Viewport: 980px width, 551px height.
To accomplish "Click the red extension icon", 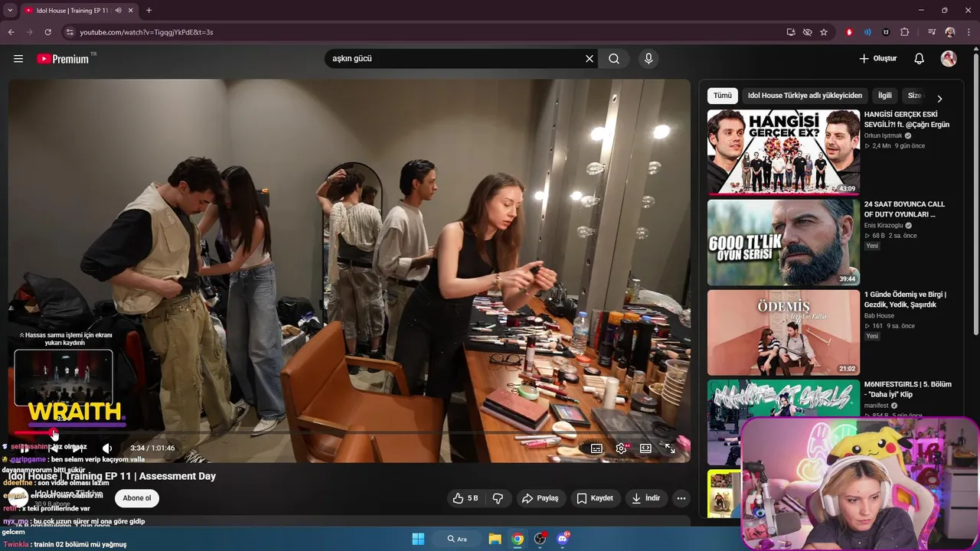I will 849,32.
